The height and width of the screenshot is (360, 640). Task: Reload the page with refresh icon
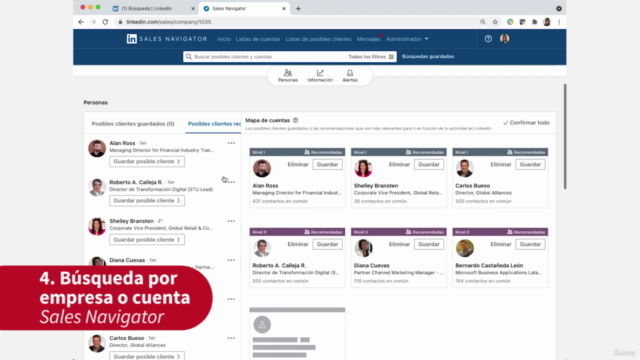tap(105, 22)
